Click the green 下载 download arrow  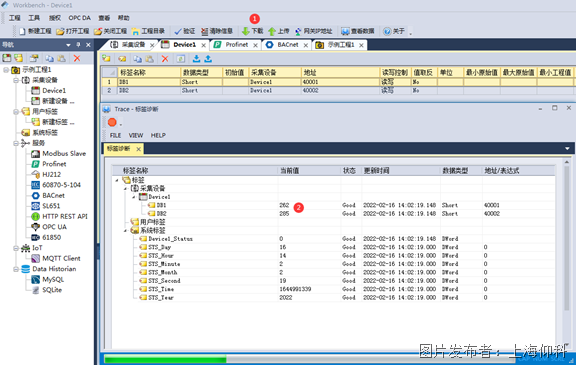tap(246, 31)
